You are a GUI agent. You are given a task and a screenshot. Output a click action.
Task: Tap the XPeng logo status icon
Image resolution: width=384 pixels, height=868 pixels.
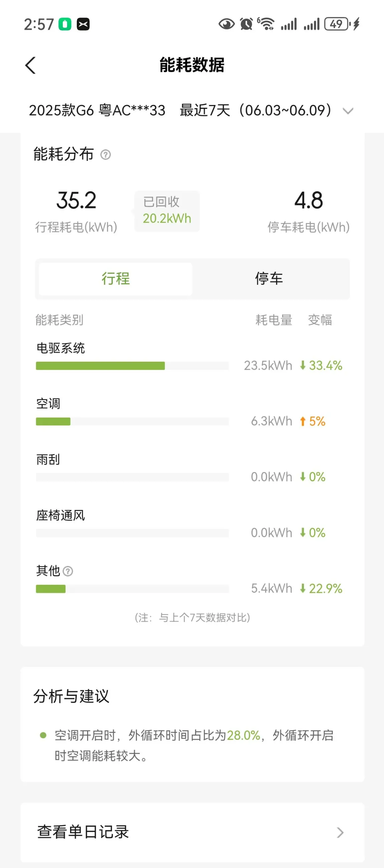[x=83, y=24]
